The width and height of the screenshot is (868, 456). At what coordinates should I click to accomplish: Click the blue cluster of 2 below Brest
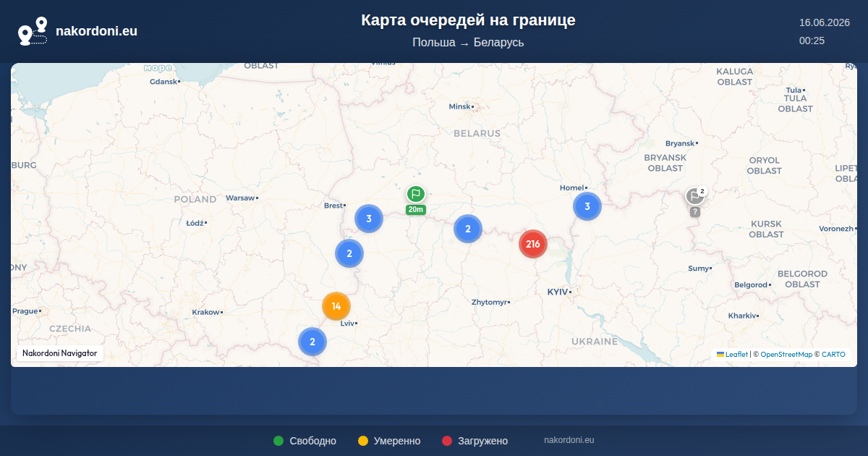click(x=349, y=253)
